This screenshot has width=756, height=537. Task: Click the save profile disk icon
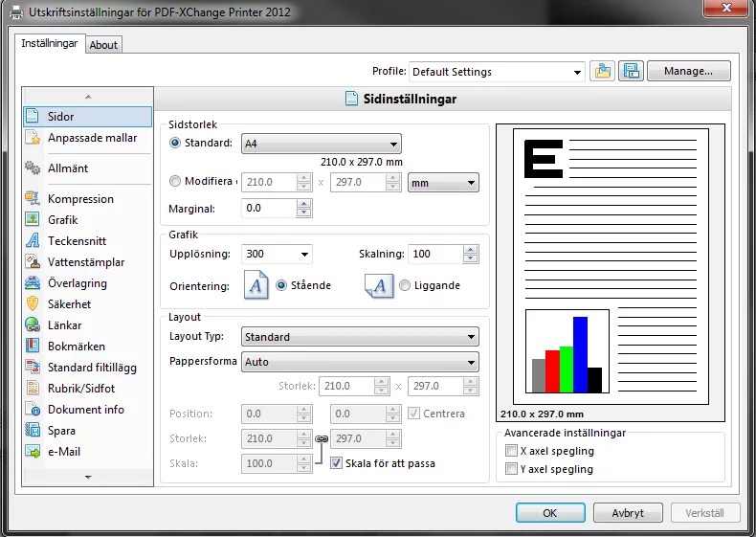point(632,72)
